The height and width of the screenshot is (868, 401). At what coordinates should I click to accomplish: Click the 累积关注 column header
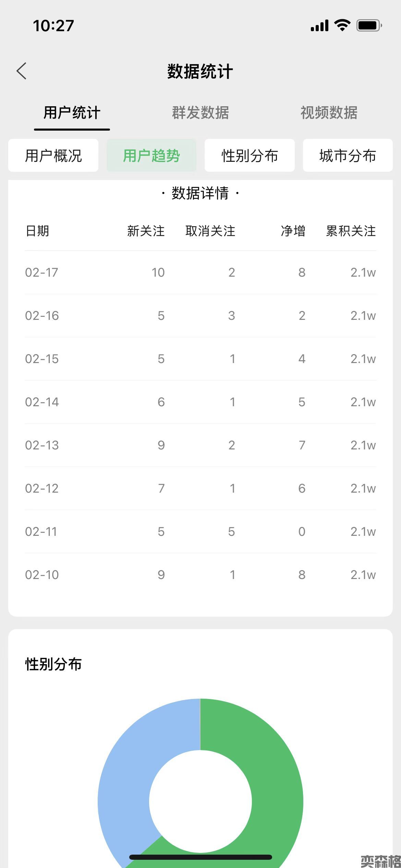point(351,231)
